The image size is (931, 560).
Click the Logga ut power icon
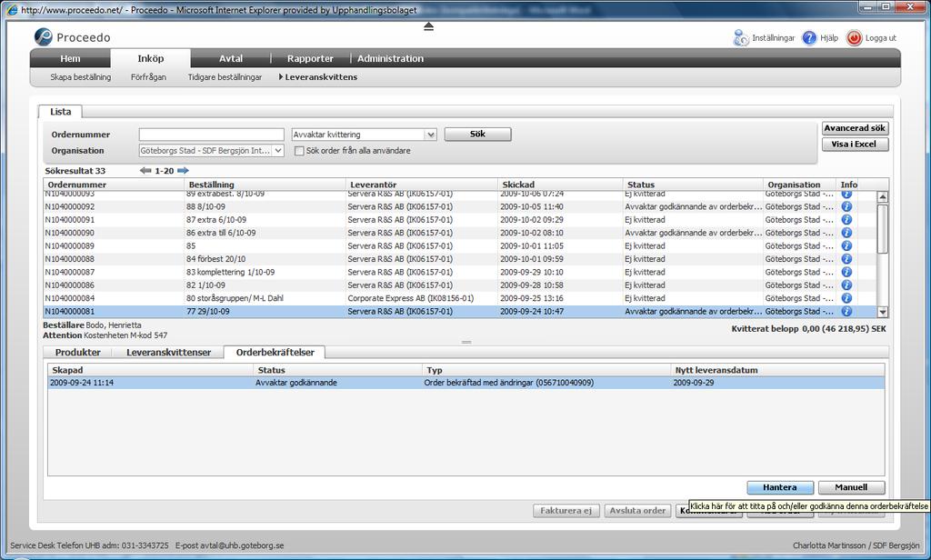click(854, 38)
